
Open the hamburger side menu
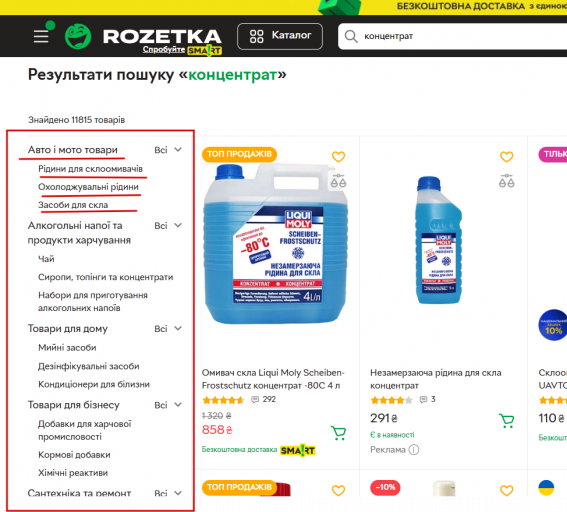click(41, 36)
